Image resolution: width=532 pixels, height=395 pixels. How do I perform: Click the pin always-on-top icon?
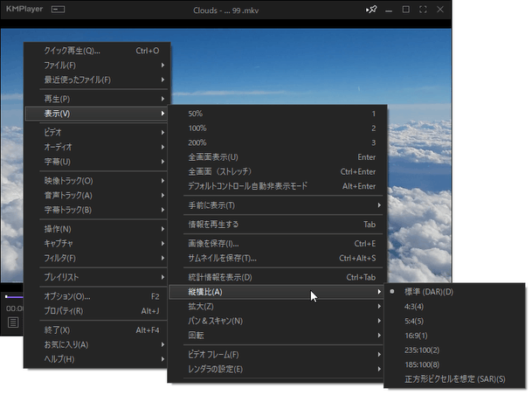click(370, 10)
